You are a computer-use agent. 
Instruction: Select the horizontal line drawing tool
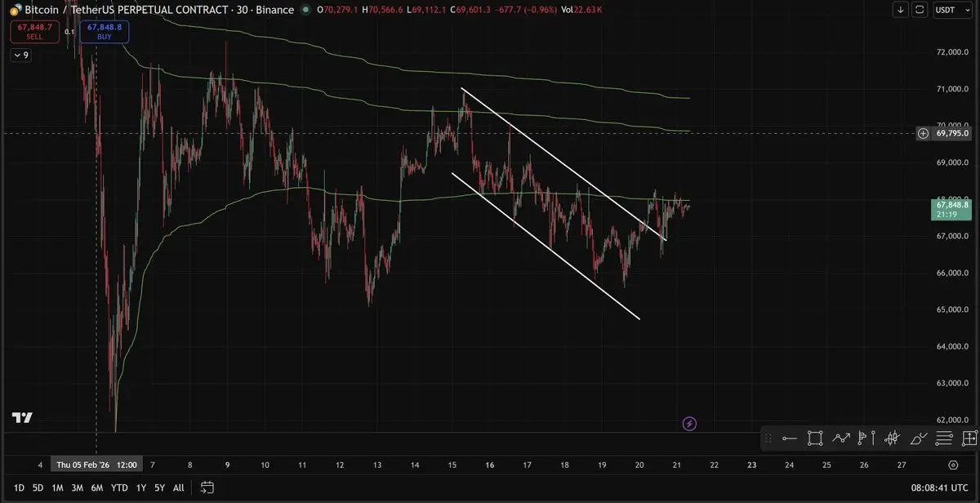click(789, 438)
